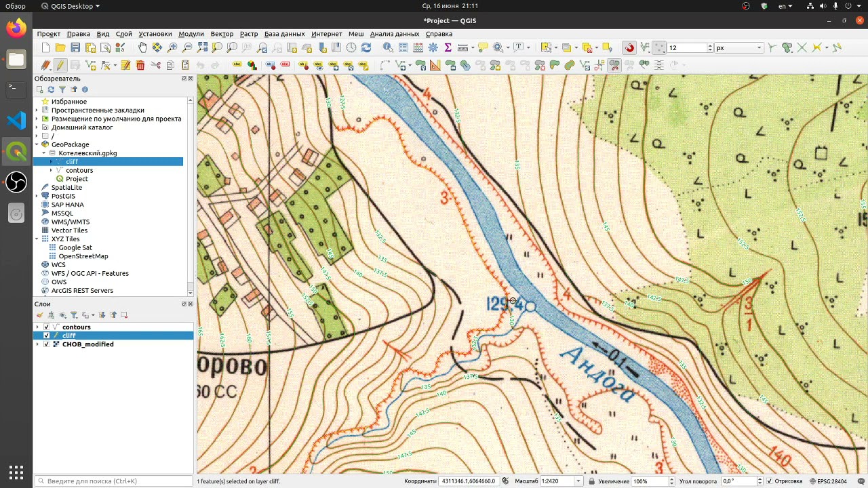Collapse the XYZ Tiles node
Image resolution: width=868 pixels, height=488 pixels.
pyautogui.click(x=37, y=239)
